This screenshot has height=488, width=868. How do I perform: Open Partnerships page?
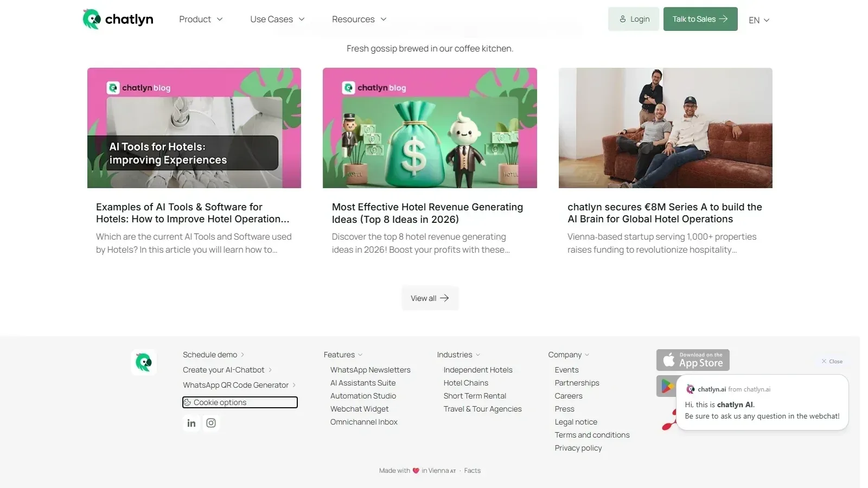point(577,383)
